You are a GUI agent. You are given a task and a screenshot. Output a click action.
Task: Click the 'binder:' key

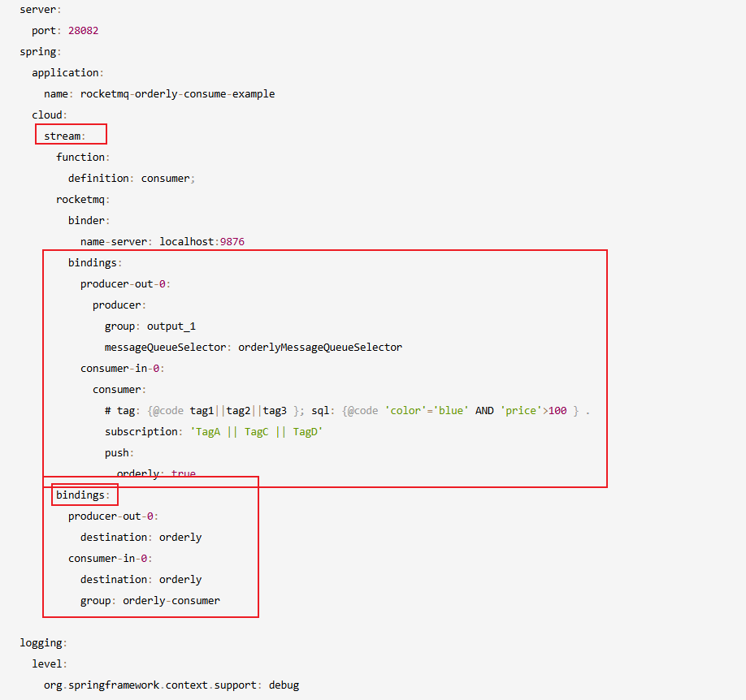pos(89,221)
